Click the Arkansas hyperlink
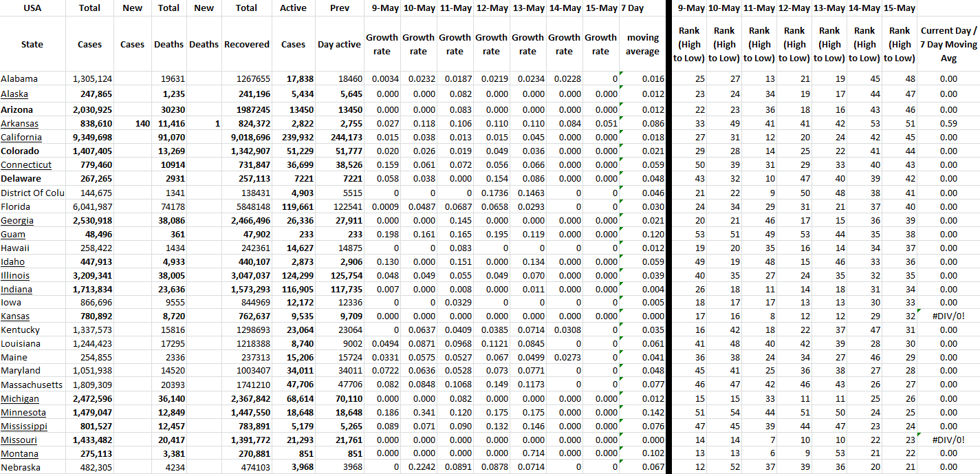Screen dimensions: 980x474 click(19, 124)
